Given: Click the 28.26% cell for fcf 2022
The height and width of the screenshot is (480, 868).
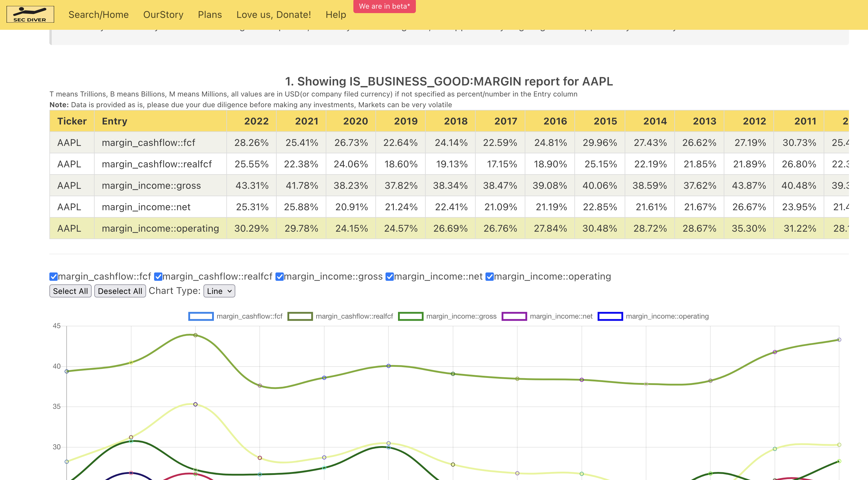Looking at the screenshot, I should 251,143.
